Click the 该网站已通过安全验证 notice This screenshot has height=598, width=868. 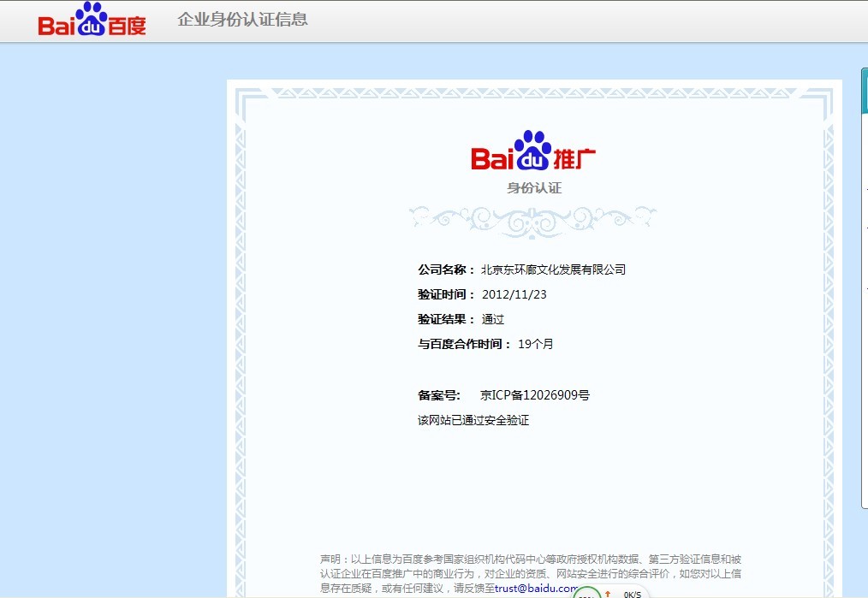473,420
